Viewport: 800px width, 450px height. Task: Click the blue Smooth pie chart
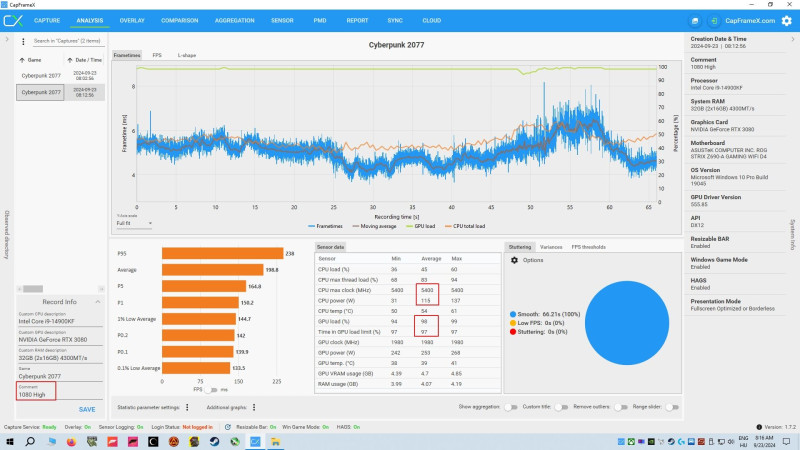point(627,323)
